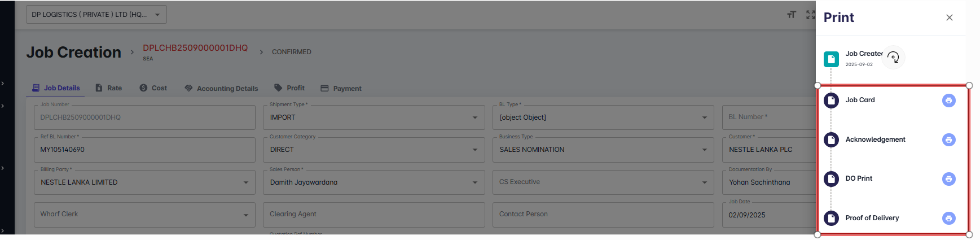Print the Proof of Delivery document
The width and height of the screenshot is (980, 240).
click(948, 218)
